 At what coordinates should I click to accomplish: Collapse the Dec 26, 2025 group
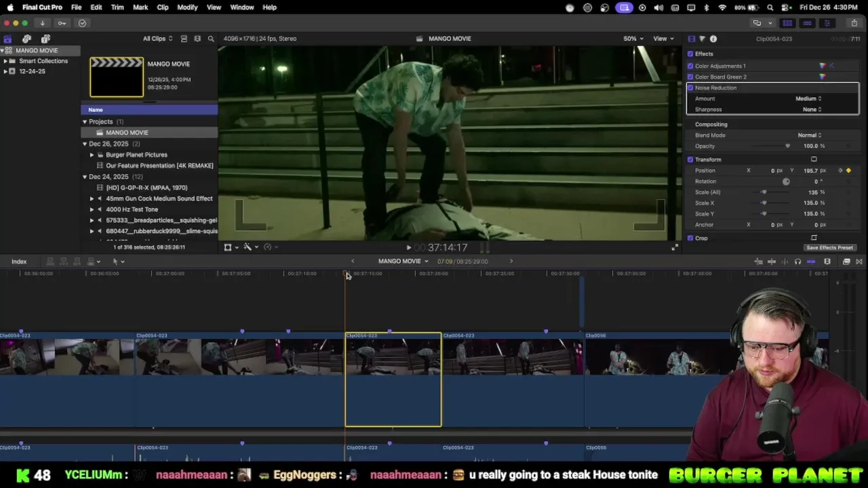click(85, 144)
